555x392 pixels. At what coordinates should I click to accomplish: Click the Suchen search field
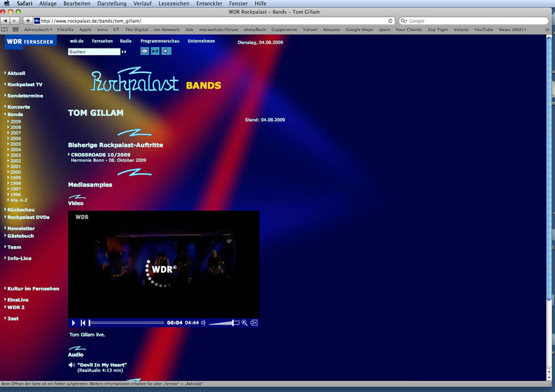(x=94, y=51)
